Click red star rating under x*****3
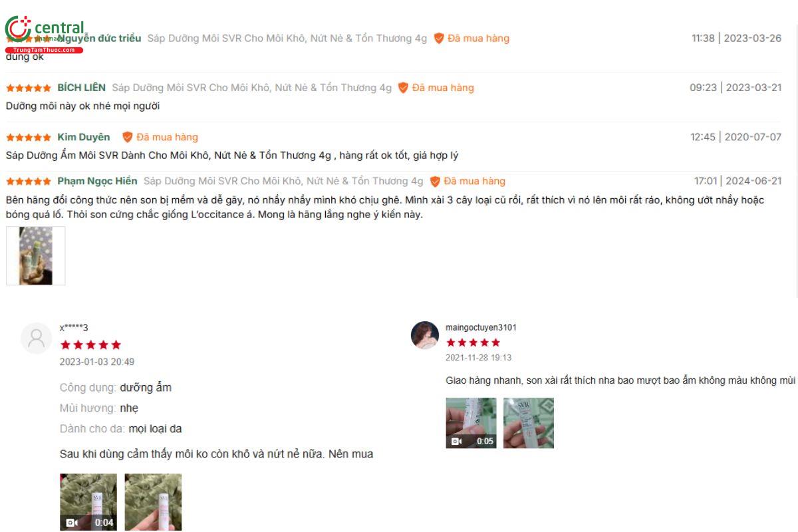798x532 pixels. pos(90,344)
